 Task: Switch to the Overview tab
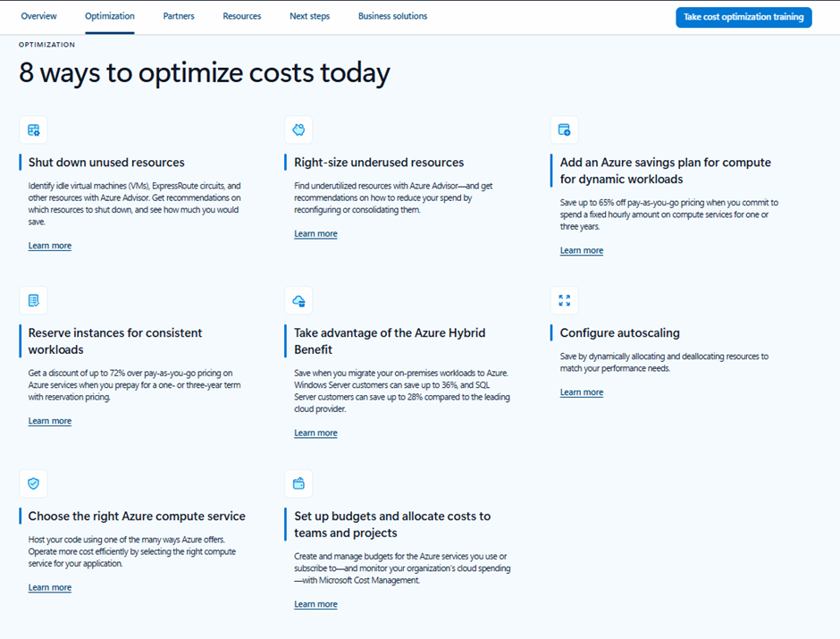pyautogui.click(x=38, y=15)
